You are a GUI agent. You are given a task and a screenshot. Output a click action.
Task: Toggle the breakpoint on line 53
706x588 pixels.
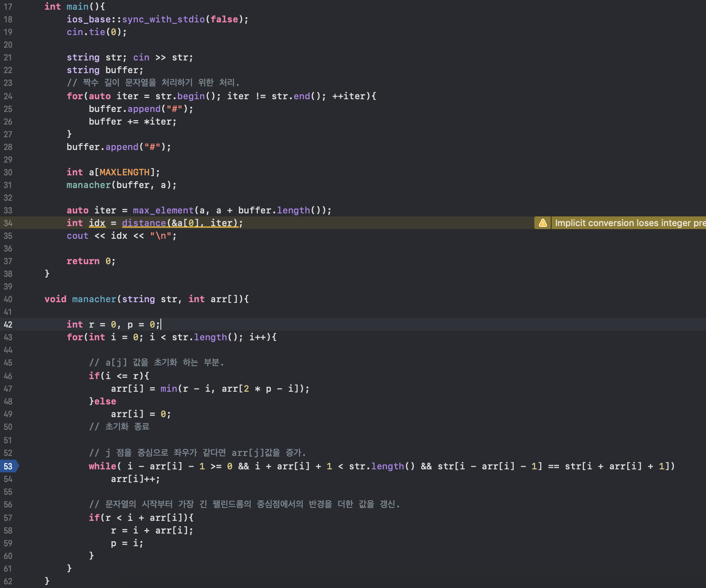[9, 466]
